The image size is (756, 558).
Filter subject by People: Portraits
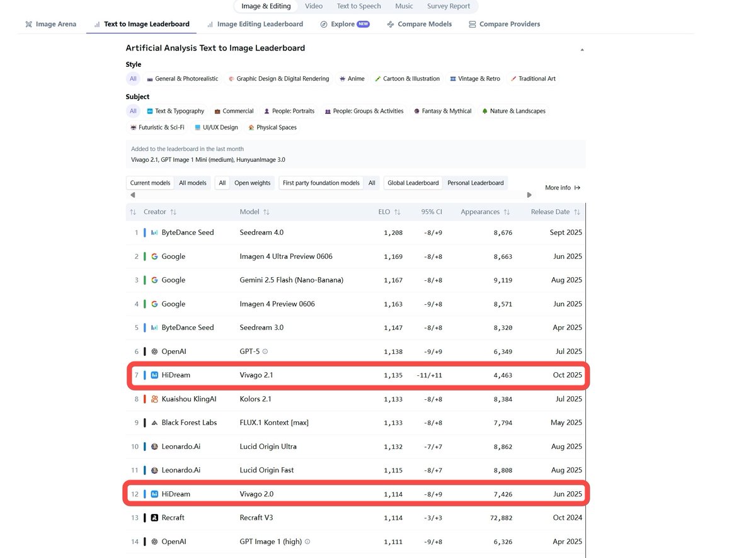tap(289, 111)
